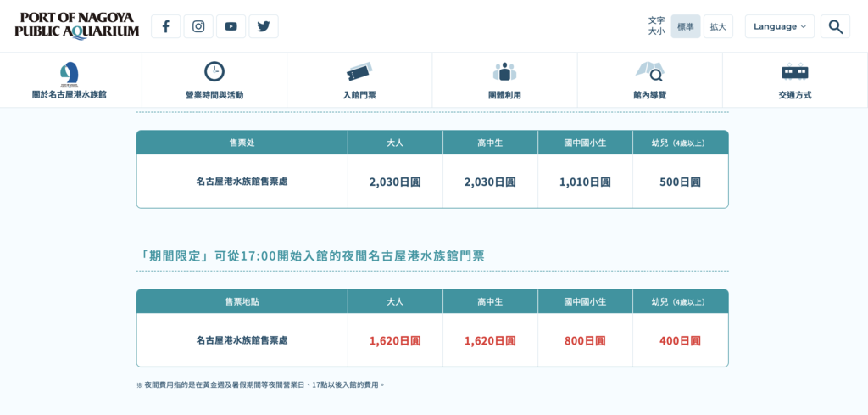Click the group people icon above 團體利用
Viewport: 868px width, 415px height.
(x=504, y=71)
